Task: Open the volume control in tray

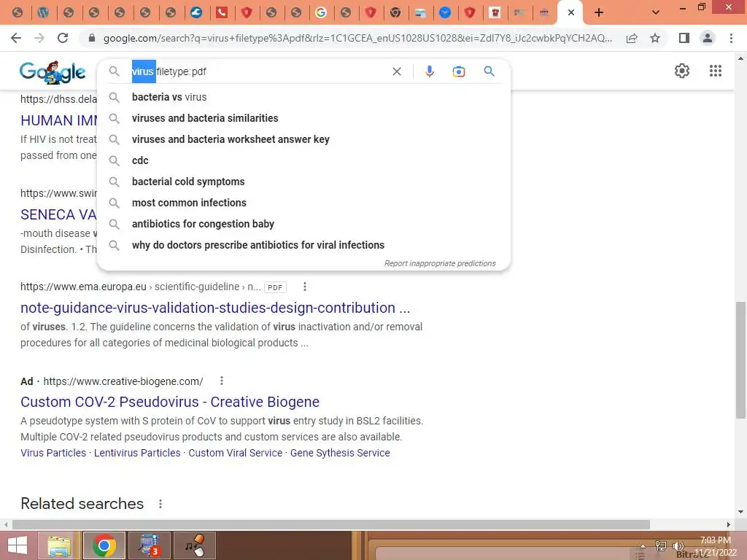Action: (x=678, y=546)
